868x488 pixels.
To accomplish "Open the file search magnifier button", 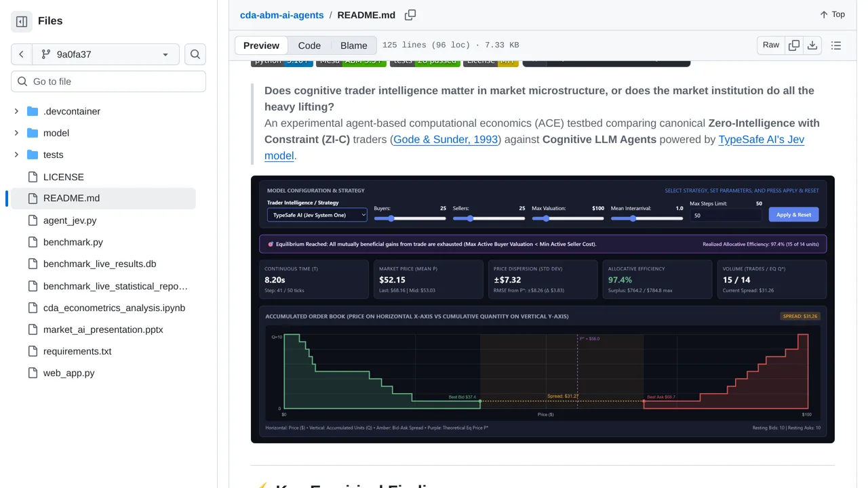I will tap(195, 54).
